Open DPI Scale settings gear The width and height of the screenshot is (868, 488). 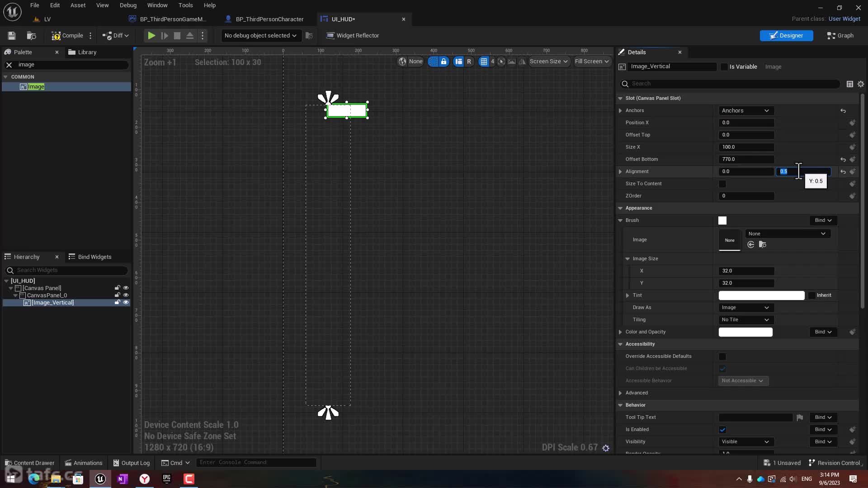tap(606, 448)
